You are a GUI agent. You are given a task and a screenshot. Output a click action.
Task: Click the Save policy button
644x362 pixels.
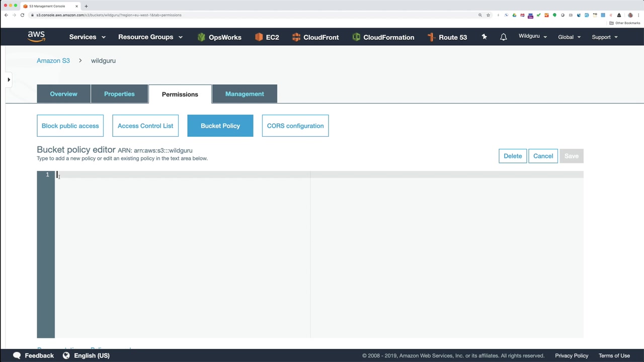pos(572,156)
